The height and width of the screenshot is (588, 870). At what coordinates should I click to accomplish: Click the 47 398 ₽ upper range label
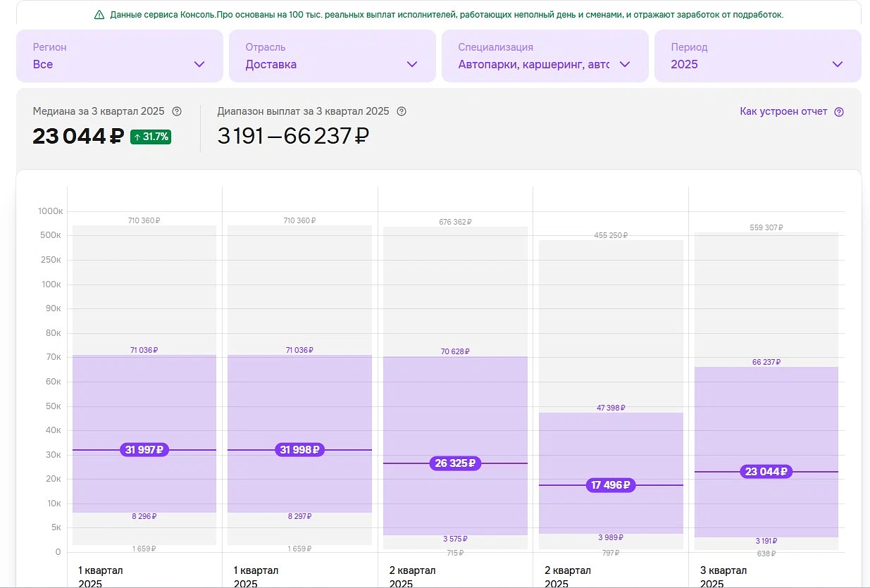[611, 408]
